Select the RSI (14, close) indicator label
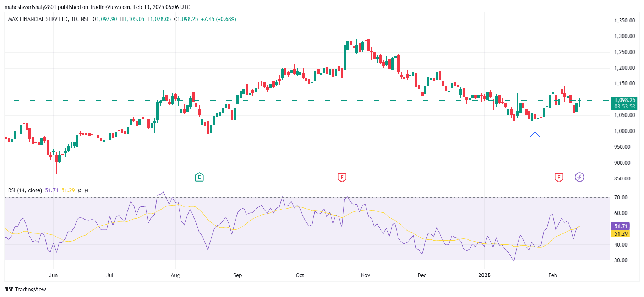The image size is (644, 297). [x=25, y=190]
